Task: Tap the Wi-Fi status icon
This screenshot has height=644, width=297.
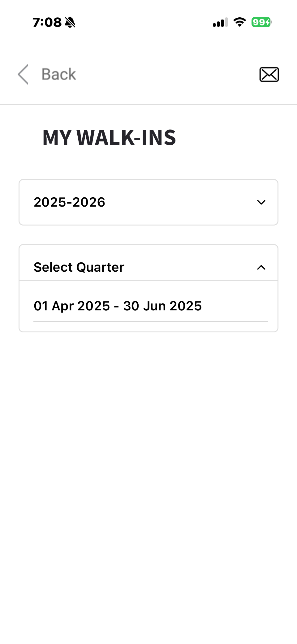Action: pos(239,22)
